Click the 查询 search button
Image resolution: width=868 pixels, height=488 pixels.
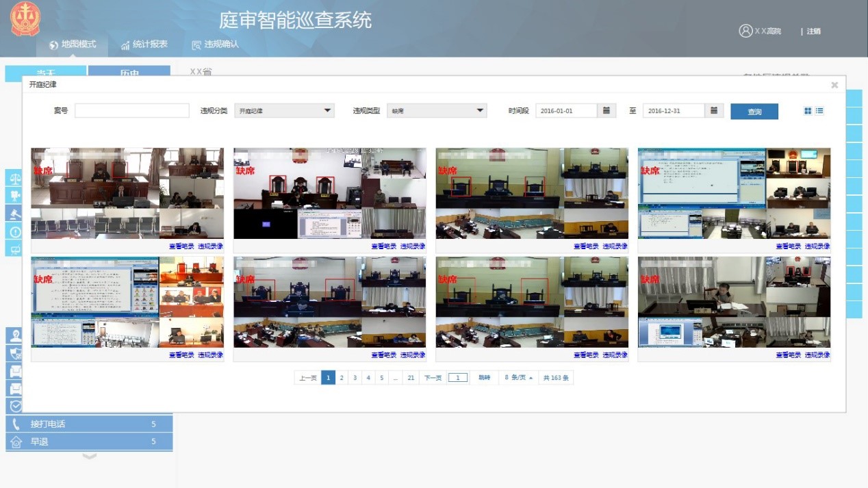click(754, 112)
